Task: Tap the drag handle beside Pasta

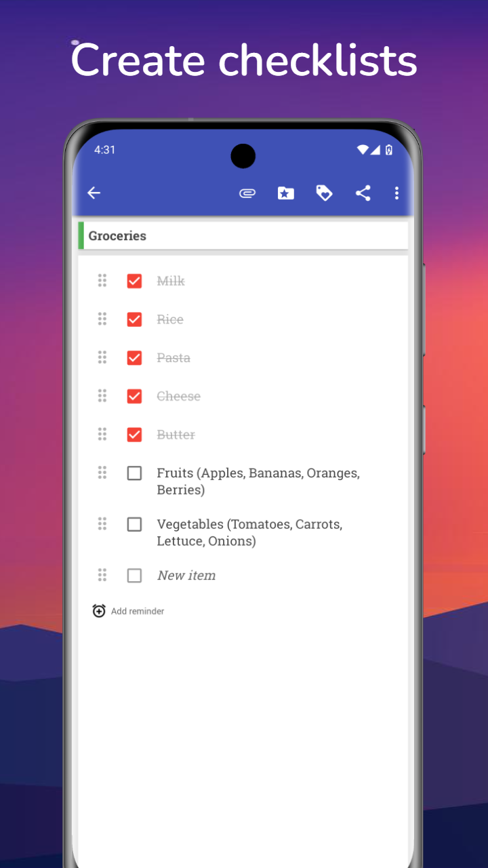Action: click(x=102, y=357)
